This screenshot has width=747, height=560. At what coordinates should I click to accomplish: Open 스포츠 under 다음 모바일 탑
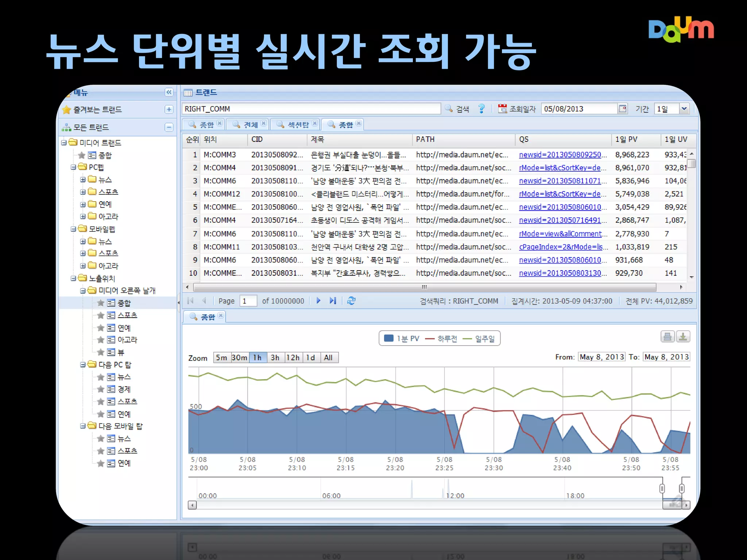pyautogui.click(x=127, y=451)
